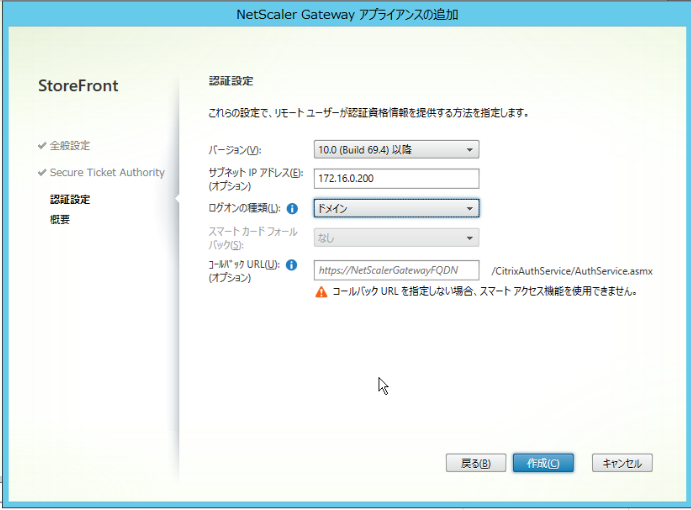Select the 認証設定 step in sidebar
This screenshot has width=691, height=510.
point(70,200)
